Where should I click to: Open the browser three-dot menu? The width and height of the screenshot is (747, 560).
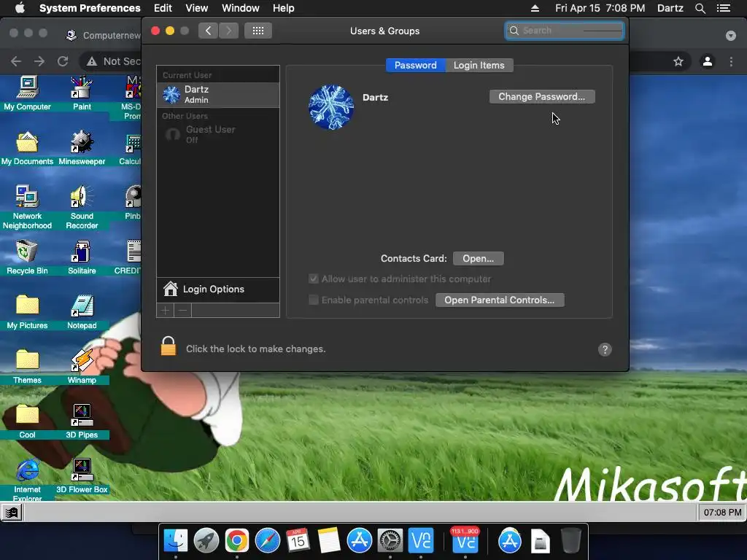click(x=731, y=61)
